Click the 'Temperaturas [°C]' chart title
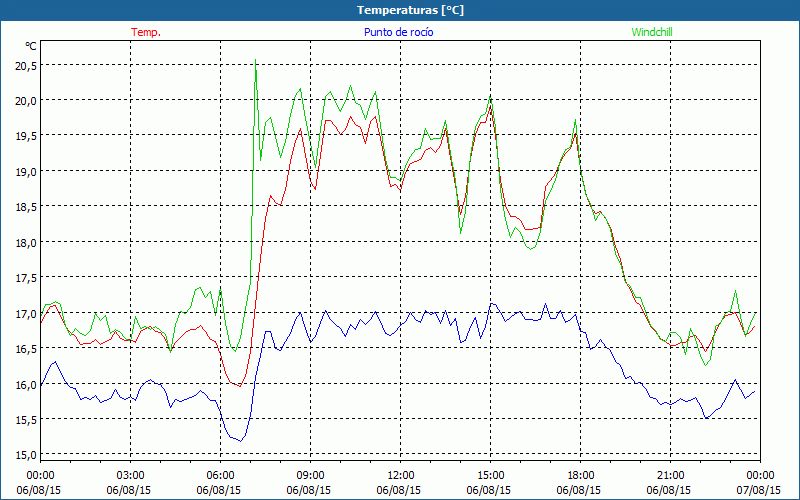800x500 pixels. (410, 10)
